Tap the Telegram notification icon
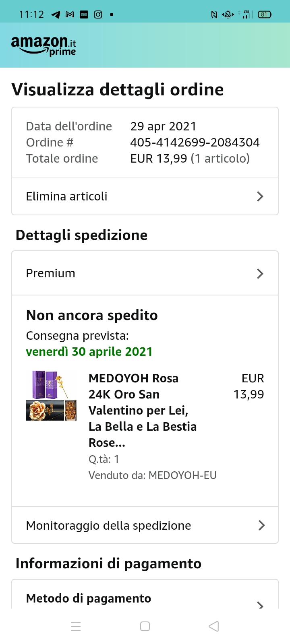The width and height of the screenshot is (290, 644). click(56, 14)
